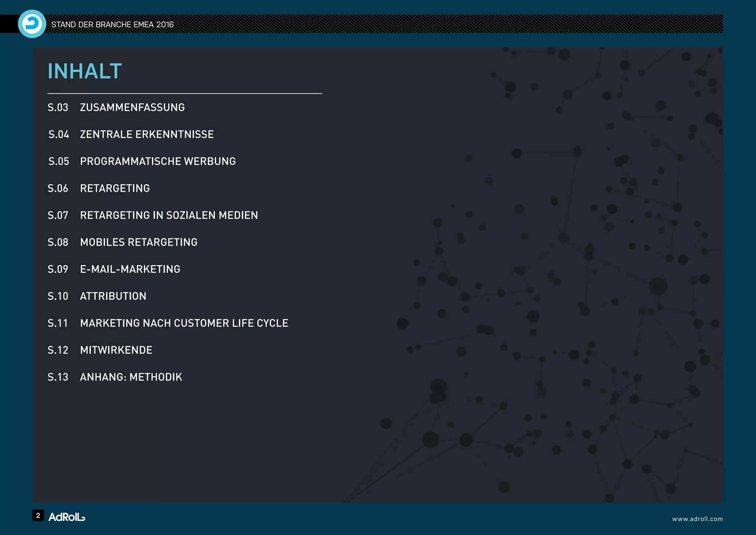
Task: Click page reference S.03
Action: pyautogui.click(x=58, y=108)
